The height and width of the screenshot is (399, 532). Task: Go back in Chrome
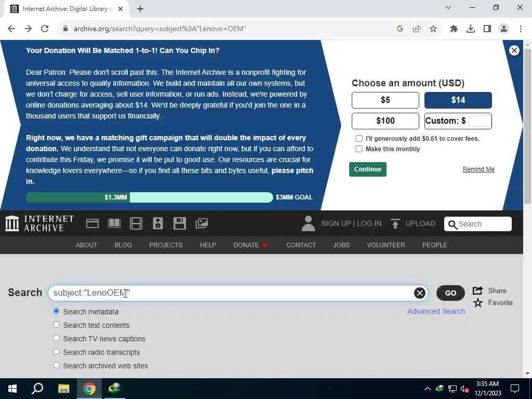pyautogui.click(x=11, y=29)
